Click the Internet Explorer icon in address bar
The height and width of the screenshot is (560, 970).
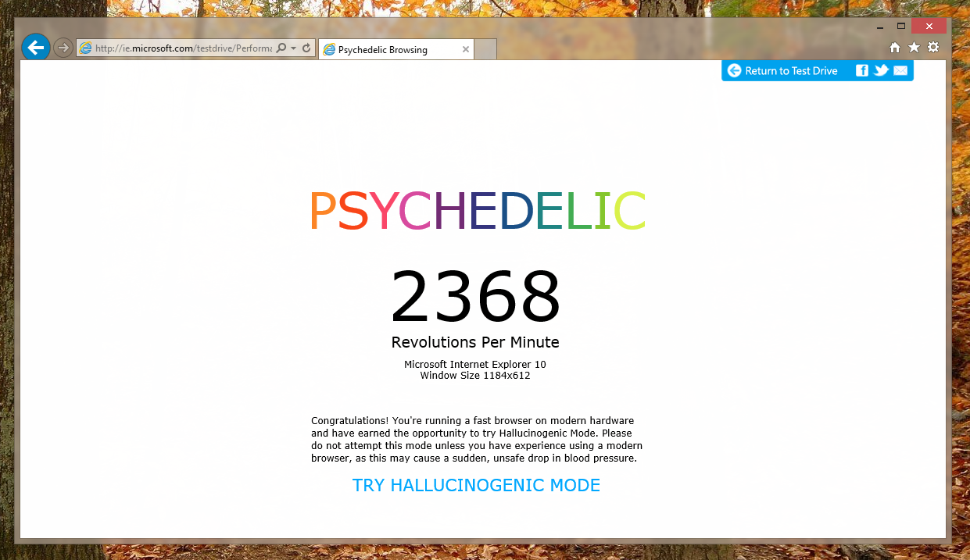(x=85, y=48)
